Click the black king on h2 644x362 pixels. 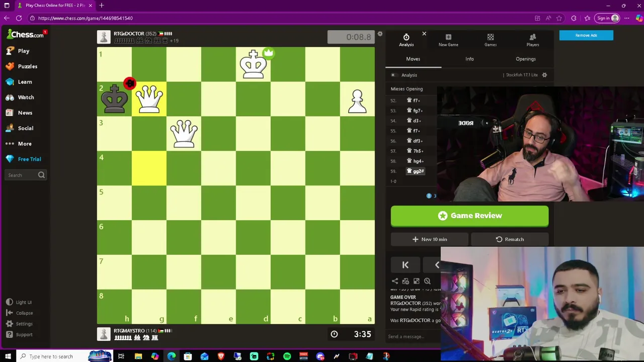click(x=114, y=99)
